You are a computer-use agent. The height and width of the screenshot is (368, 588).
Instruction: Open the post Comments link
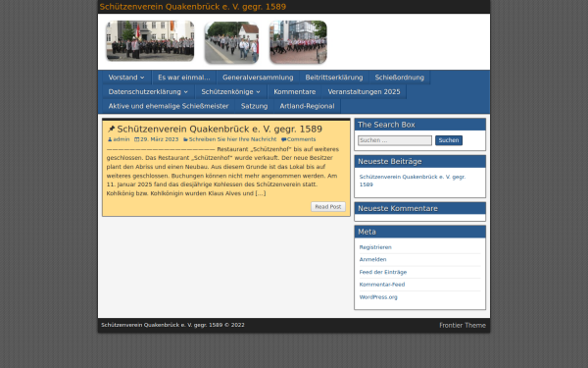point(302,139)
